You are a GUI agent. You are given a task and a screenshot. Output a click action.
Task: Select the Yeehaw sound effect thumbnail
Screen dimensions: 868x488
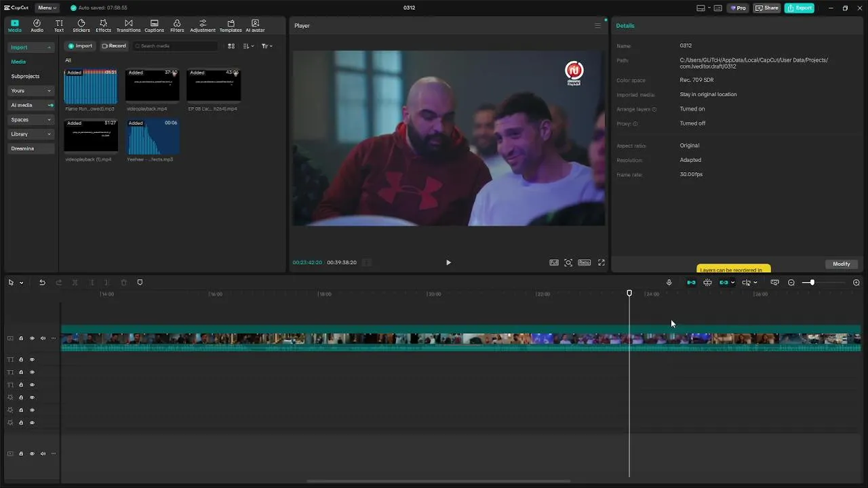point(152,137)
